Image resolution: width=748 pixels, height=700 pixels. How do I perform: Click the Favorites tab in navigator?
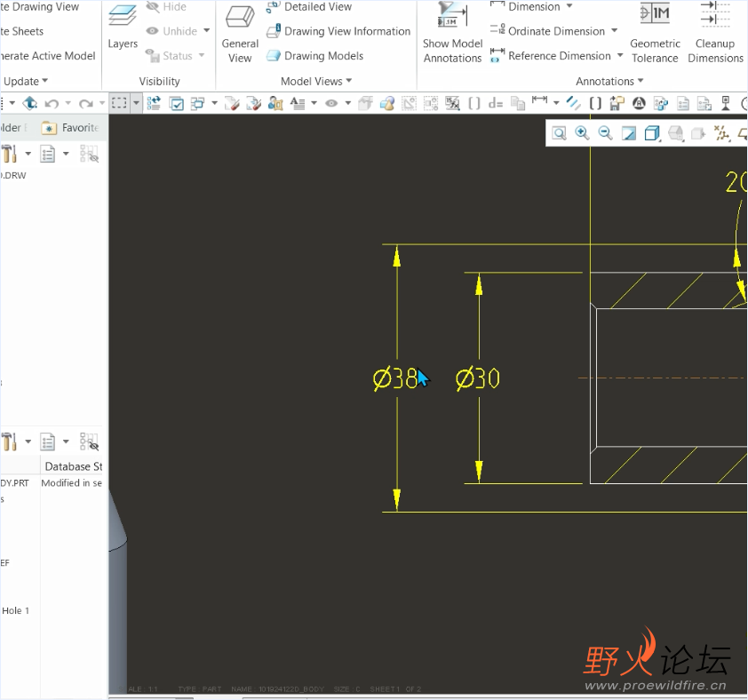[71, 128]
